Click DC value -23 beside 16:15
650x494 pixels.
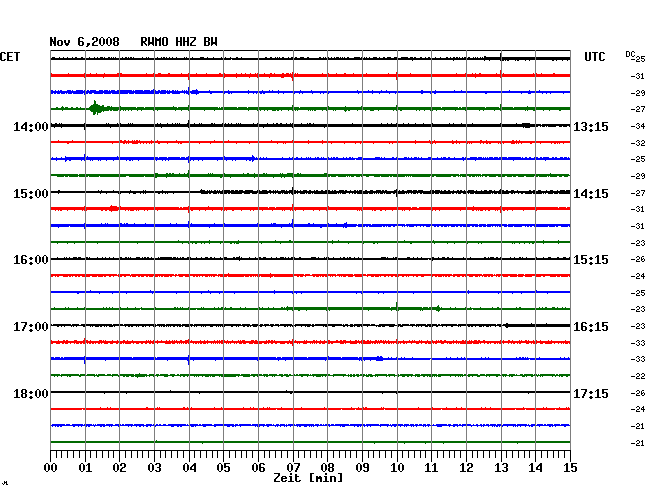point(638,326)
